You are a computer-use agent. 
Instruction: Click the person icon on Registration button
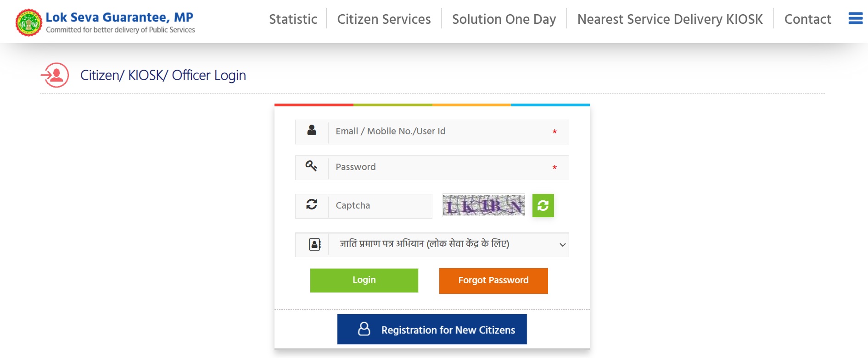pyautogui.click(x=364, y=329)
